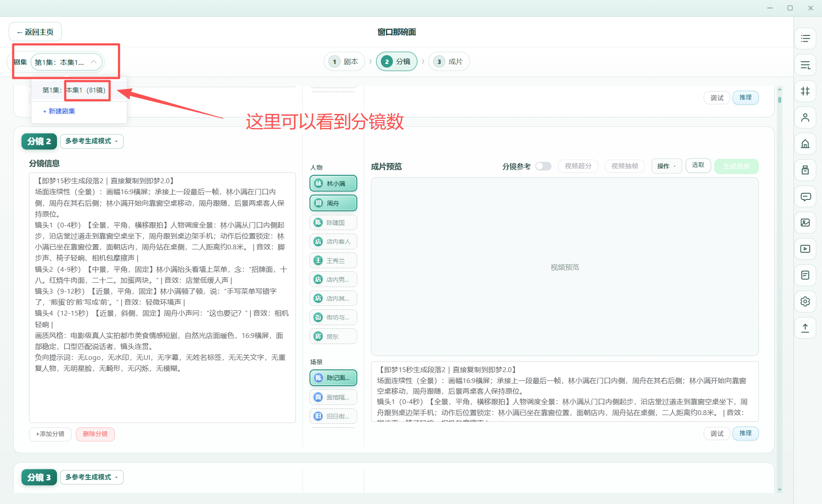Open the text-lines icon in sidebar

pyautogui.click(x=805, y=65)
